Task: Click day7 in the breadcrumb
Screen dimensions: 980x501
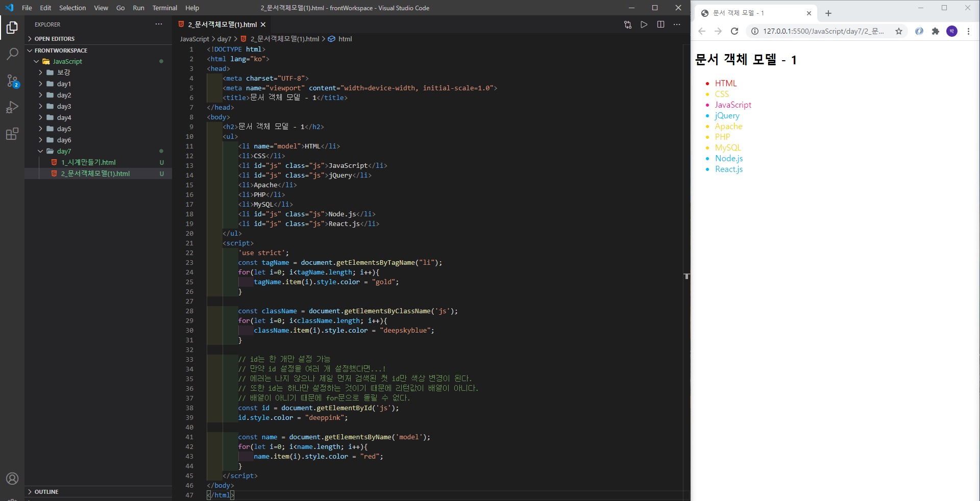Action: 224,39
